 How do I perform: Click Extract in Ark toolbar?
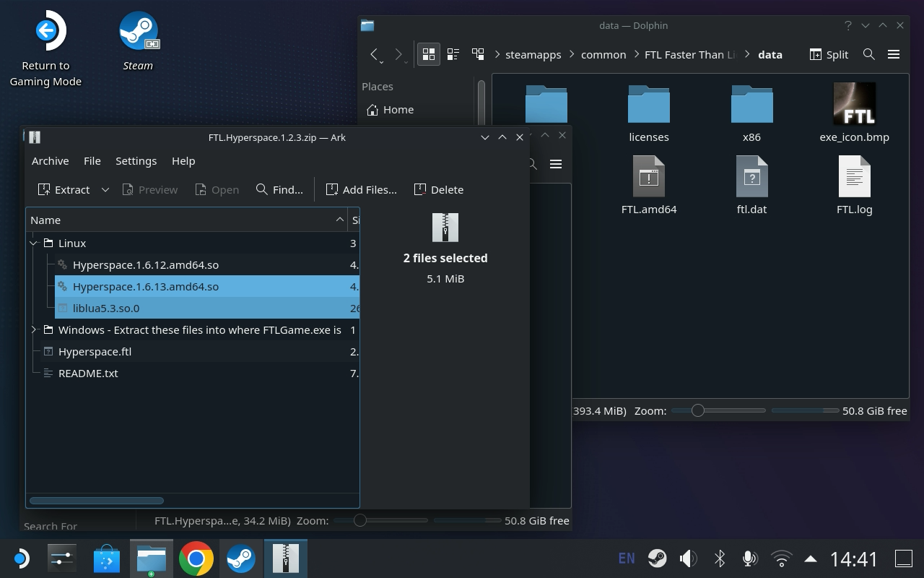64,189
